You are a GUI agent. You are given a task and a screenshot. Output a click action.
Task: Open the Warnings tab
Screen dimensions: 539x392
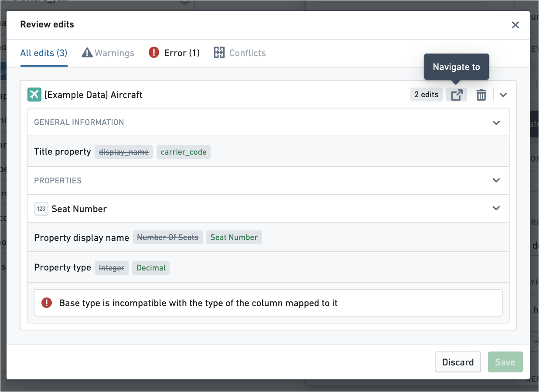(108, 53)
